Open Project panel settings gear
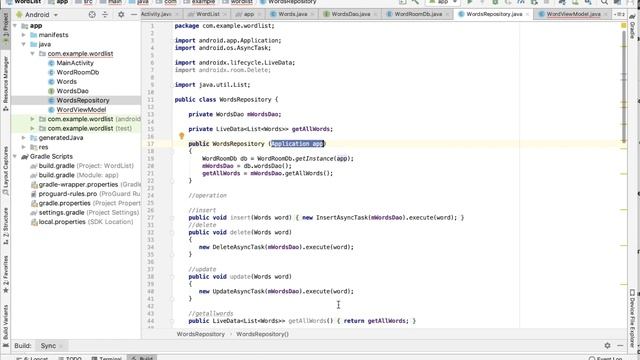Image resolution: width=640 pixels, height=360 pixels. click(x=121, y=15)
